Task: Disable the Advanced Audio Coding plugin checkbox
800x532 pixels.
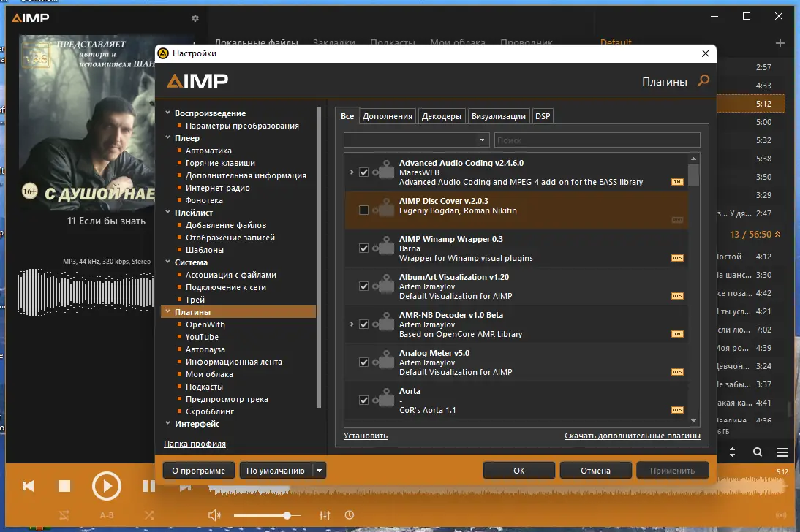Action: pyautogui.click(x=363, y=172)
